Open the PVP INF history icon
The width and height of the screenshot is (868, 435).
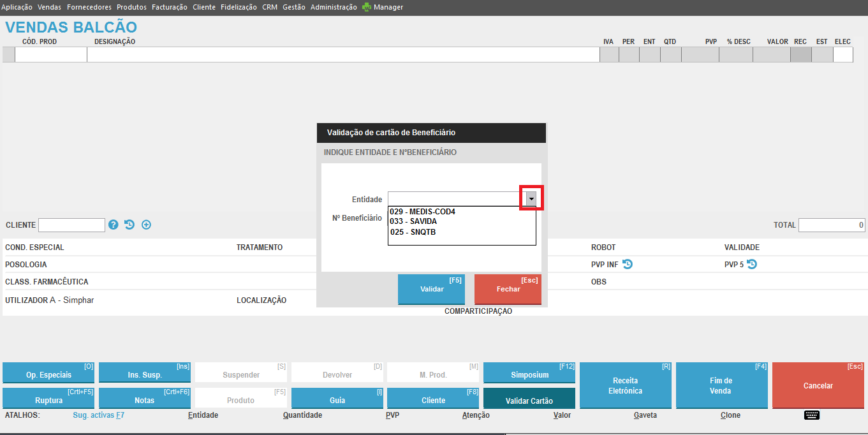[x=628, y=264]
